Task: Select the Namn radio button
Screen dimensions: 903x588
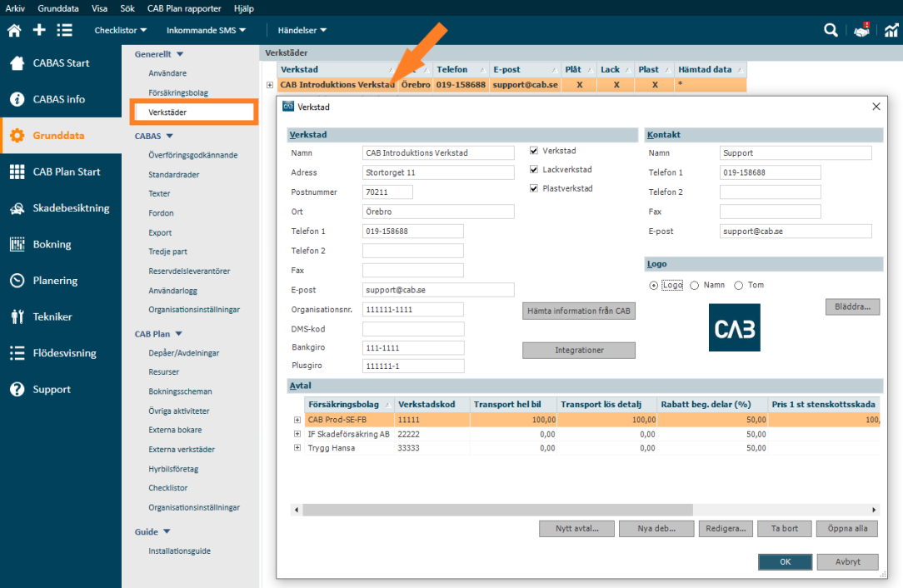Action: pos(695,285)
